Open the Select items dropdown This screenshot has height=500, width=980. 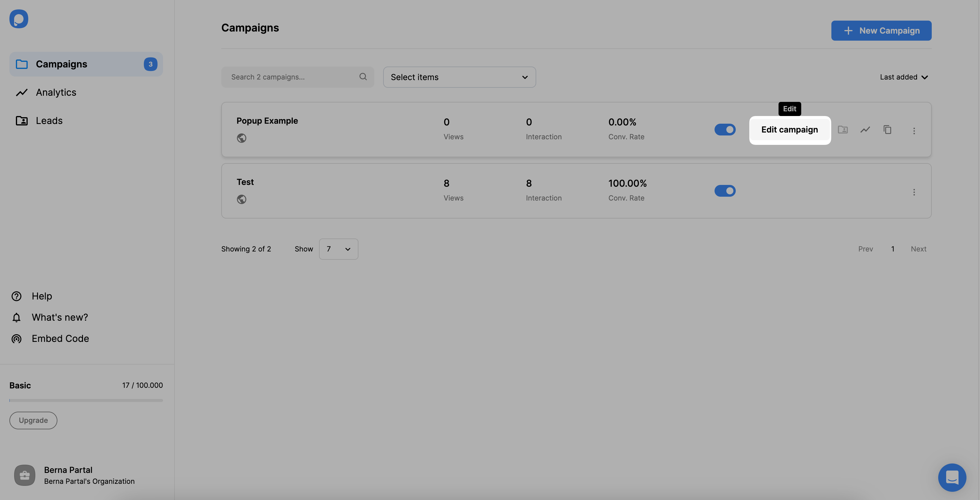tap(459, 77)
